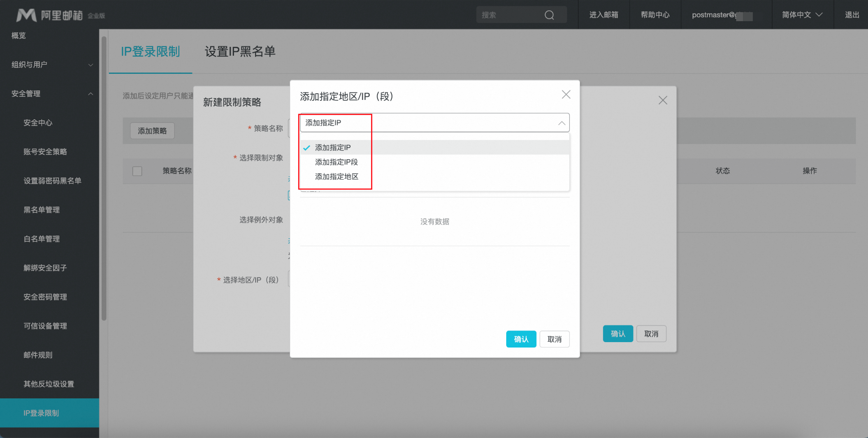The image size is (868, 438).
Task: Choose 添加指定地区 from the list
Action: coord(435,176)
